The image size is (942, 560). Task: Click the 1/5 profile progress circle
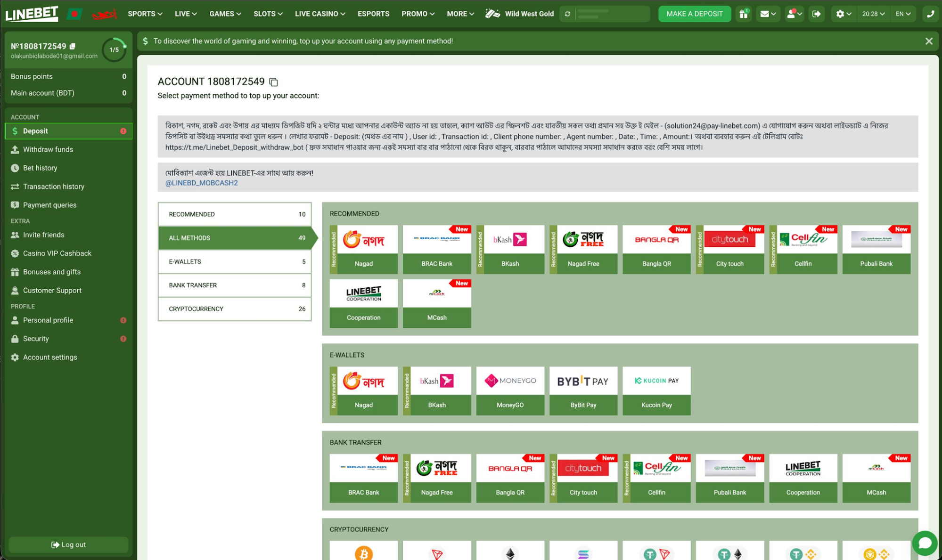[114, 49]
